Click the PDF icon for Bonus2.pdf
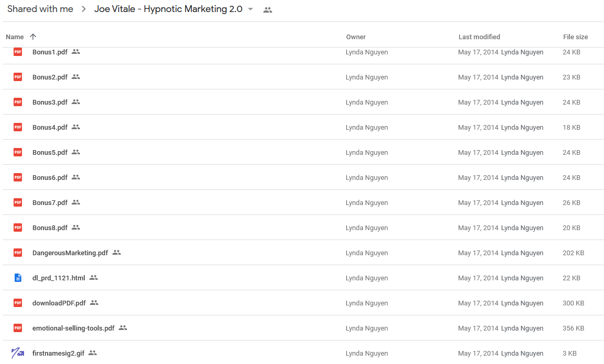The height and width of the screenshot is (364, 604). 18,77
